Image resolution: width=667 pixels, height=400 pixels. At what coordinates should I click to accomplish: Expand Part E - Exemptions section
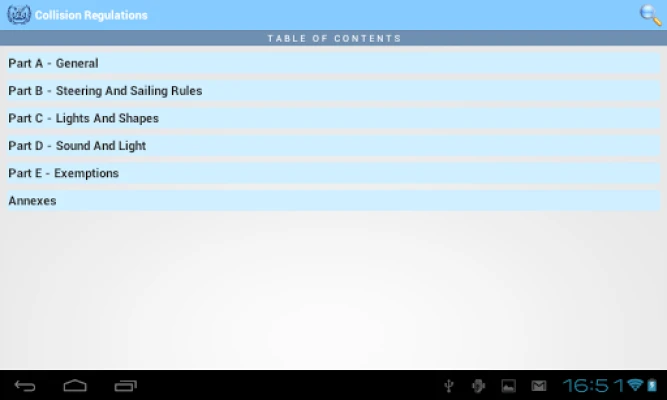(x=333, y=173)
